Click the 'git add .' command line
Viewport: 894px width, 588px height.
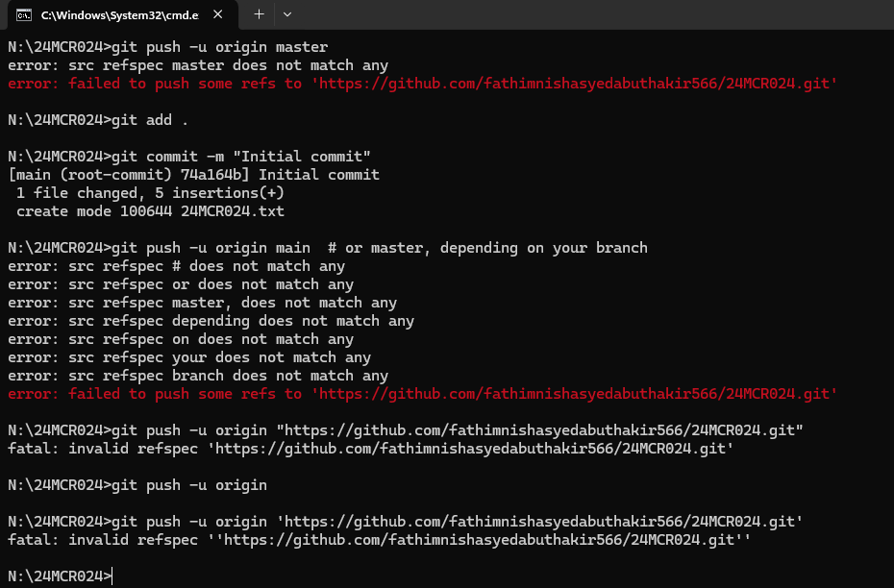[150, 120]
